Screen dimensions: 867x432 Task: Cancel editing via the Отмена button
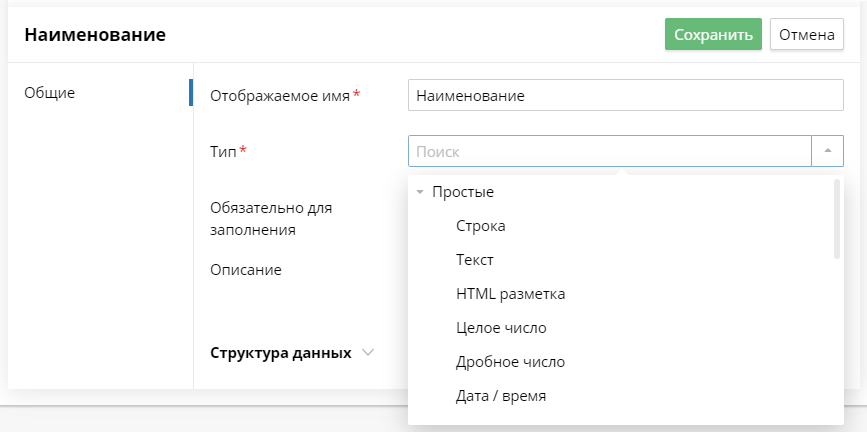(x=807, y=34)
